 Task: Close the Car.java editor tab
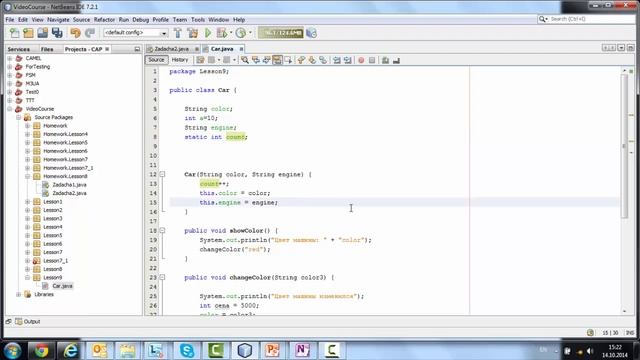pos(241,49)
